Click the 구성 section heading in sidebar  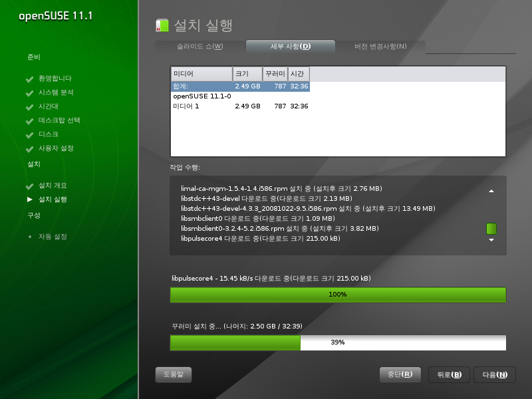click(x=34, y=215)
